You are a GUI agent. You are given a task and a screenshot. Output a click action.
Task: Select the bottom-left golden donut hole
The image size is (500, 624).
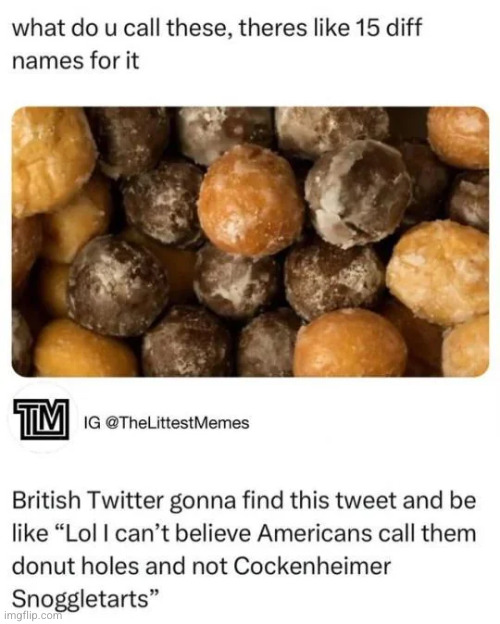click(84, 348)
